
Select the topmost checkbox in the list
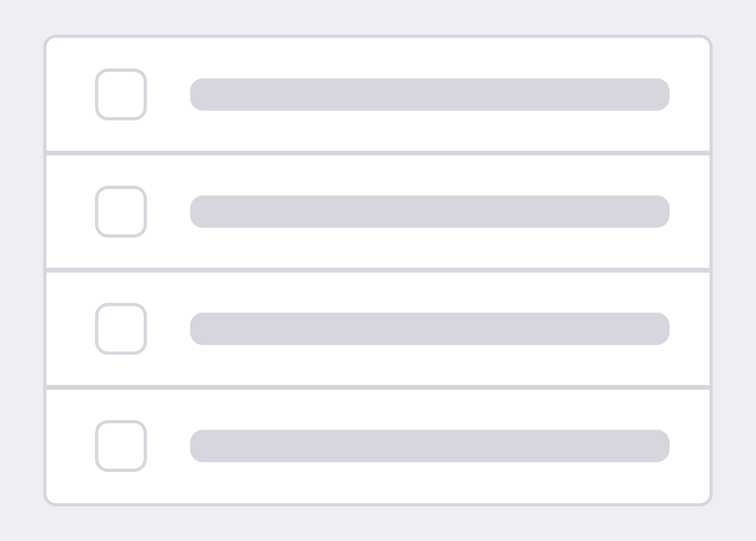tap(121, 94)
